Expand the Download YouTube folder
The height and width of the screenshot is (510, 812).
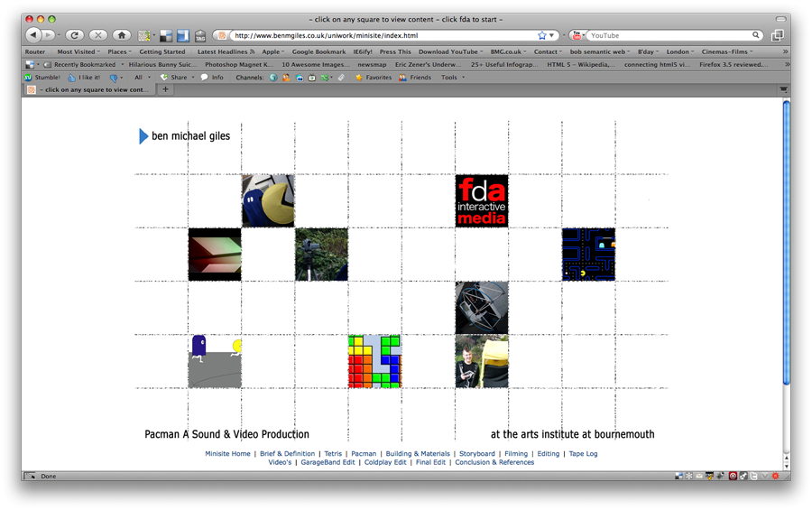click(x=450, y=51)
